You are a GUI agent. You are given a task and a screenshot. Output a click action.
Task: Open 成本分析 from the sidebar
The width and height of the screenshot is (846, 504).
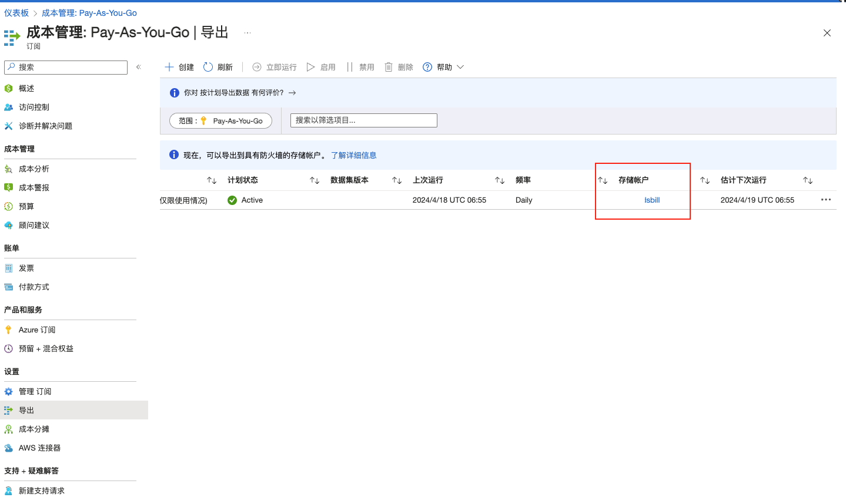tap(34, 169)
